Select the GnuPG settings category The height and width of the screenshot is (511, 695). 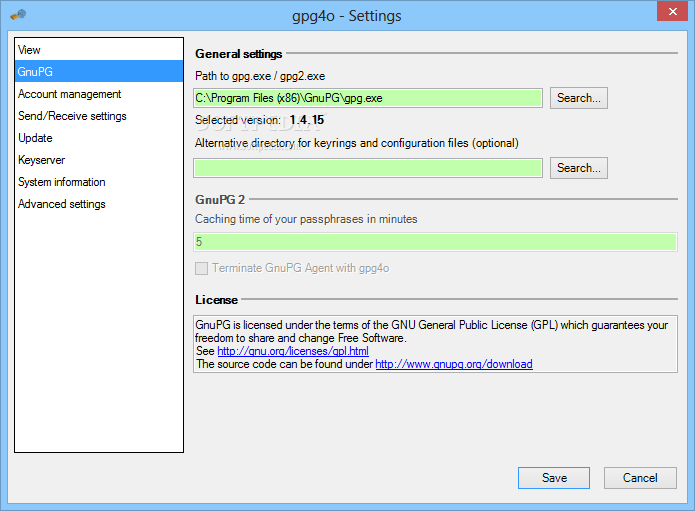click(x=99, y=71)
